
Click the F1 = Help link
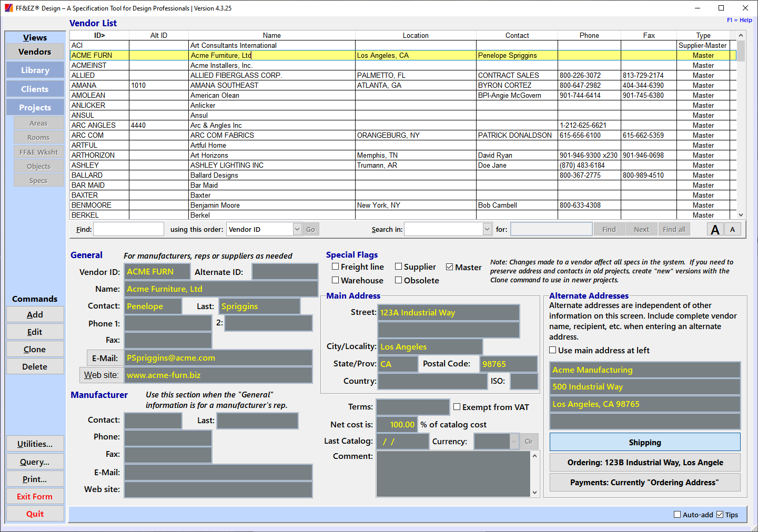pos(739,20)
